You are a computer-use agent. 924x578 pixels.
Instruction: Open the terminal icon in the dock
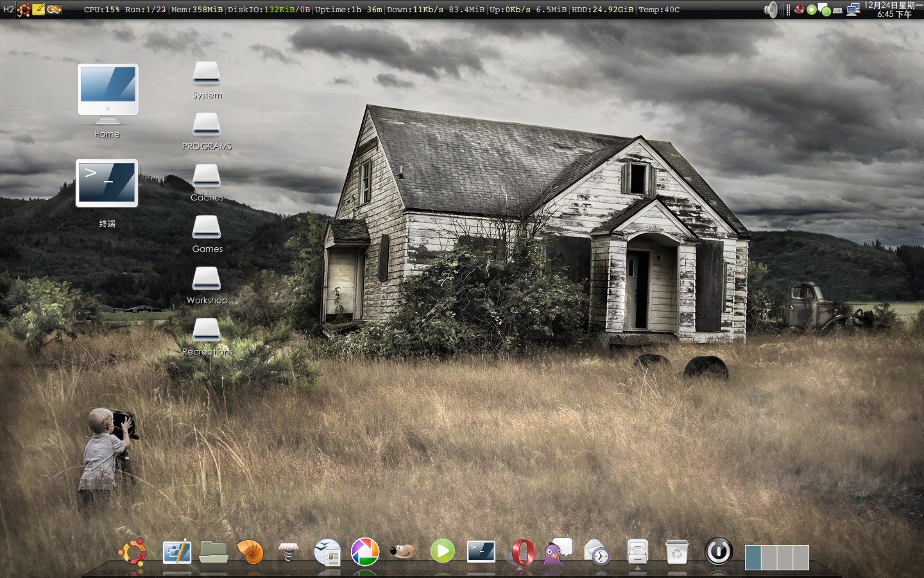(x=481, y=552)
